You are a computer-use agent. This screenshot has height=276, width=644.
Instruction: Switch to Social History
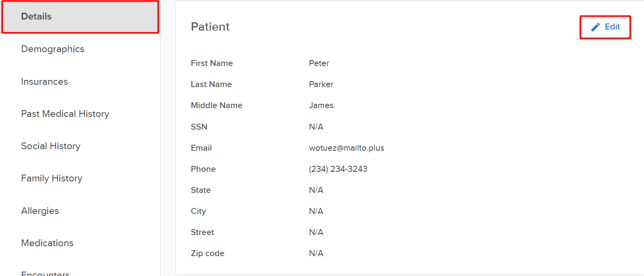point(51,146)
